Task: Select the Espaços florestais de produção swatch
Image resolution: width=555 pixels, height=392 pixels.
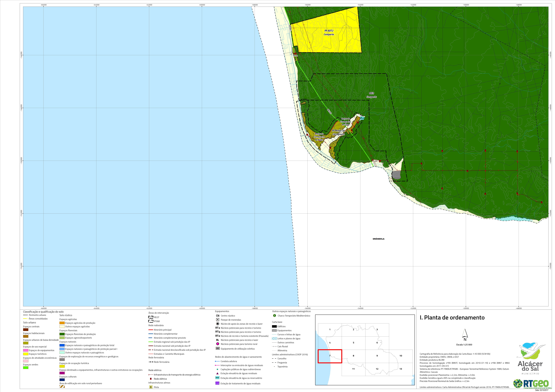Action: tap(62, 334)
